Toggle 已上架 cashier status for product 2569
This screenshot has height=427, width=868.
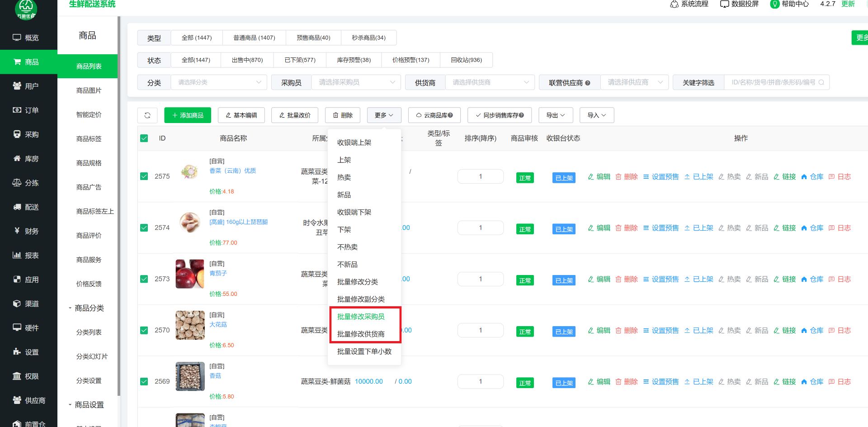[564, 383]
